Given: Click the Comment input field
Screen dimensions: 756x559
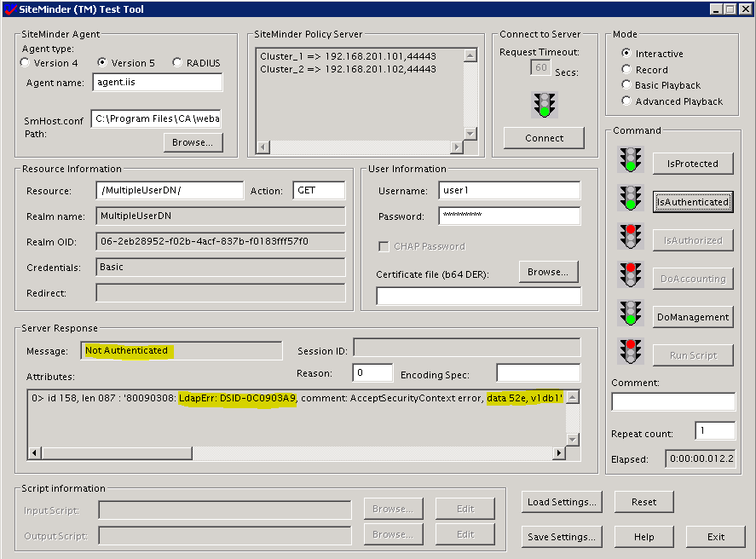Looking at the screenshot, I should (673, 401).
